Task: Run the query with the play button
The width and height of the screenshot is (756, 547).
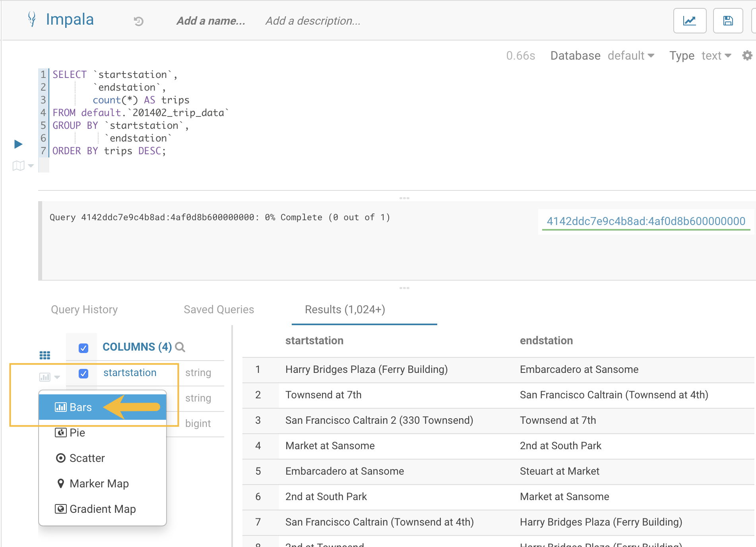Action: pos(18,144)
